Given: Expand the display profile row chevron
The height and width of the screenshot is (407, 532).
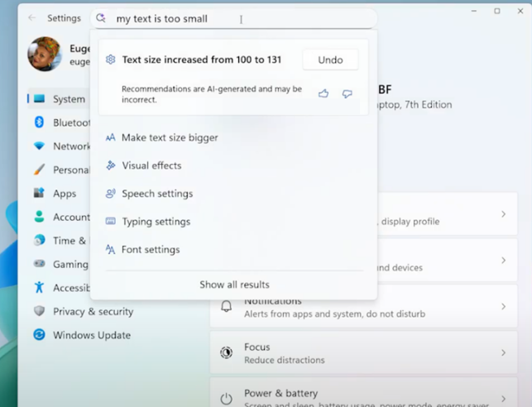Looking at the screenshot, I should point(504,214).
